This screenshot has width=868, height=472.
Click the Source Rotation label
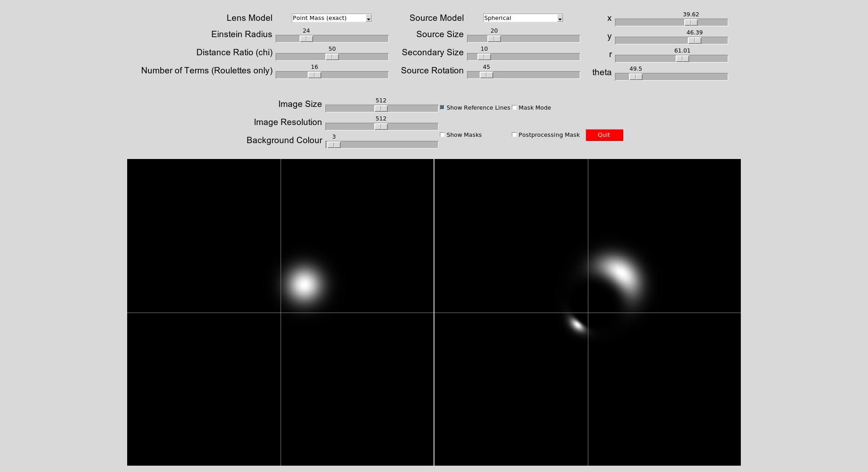432,71
